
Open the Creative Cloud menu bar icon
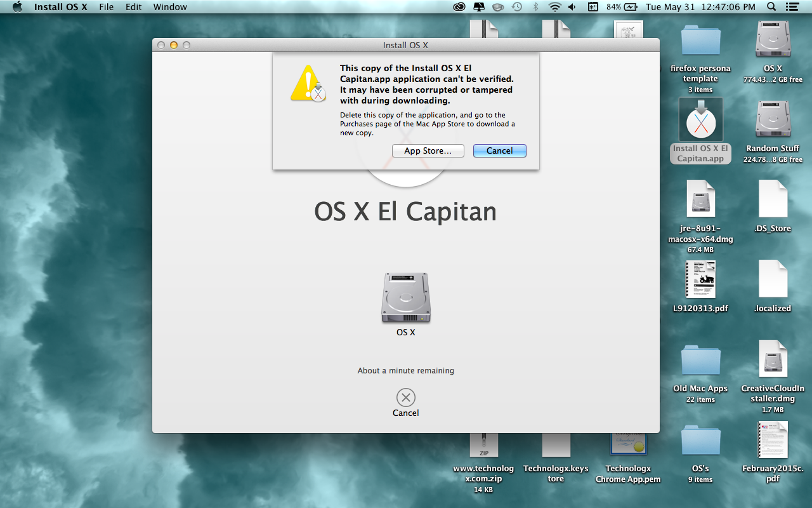point(459,7)
